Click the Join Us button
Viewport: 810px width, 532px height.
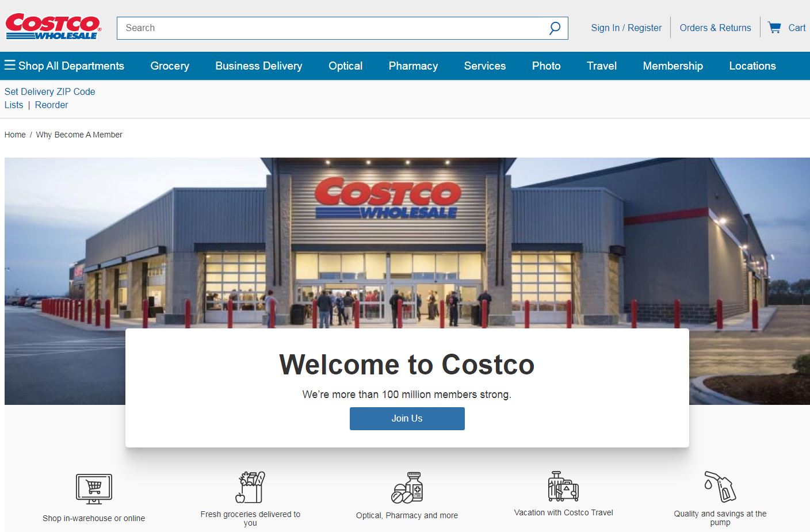click(407, 419)
